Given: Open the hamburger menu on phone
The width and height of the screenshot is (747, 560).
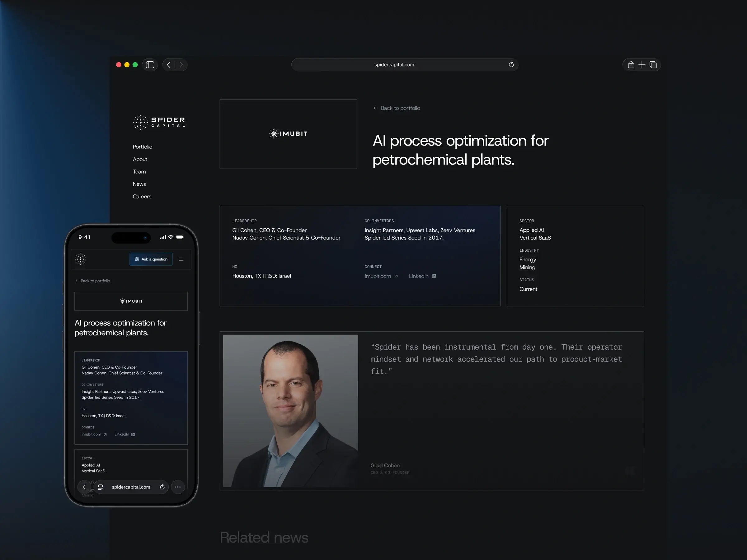Looking at the screenshot, I should (x=181, y=259).
